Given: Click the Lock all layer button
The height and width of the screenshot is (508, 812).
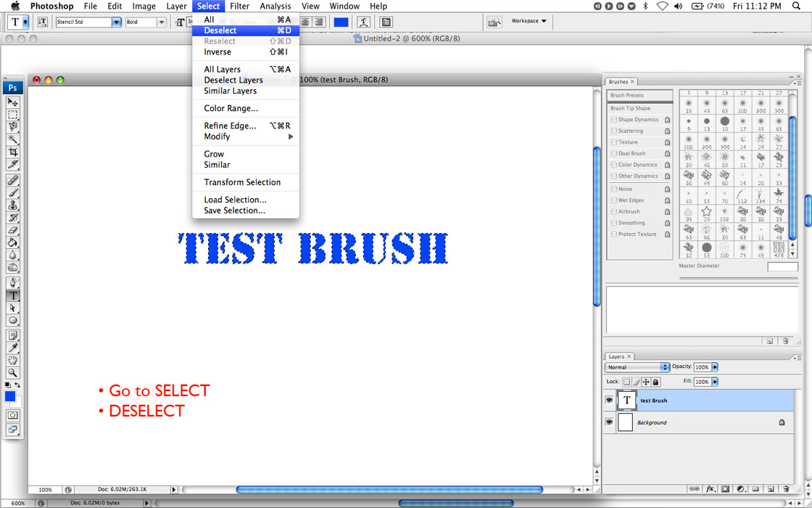Looking at the screenshot, I should coord(655,382).
